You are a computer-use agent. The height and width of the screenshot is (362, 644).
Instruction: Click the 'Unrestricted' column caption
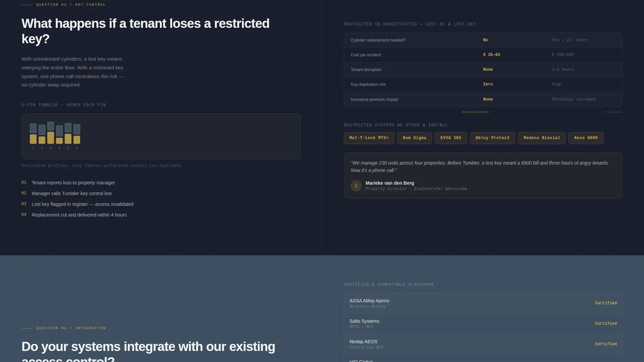click(x=613, y=112)
